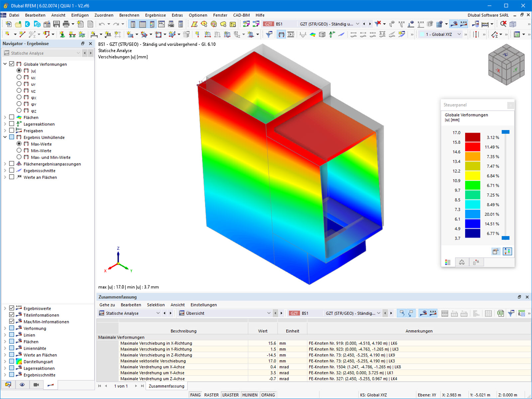Open the script console icon
This screenshot has width=532, height=399.
[x=162, y=24]
